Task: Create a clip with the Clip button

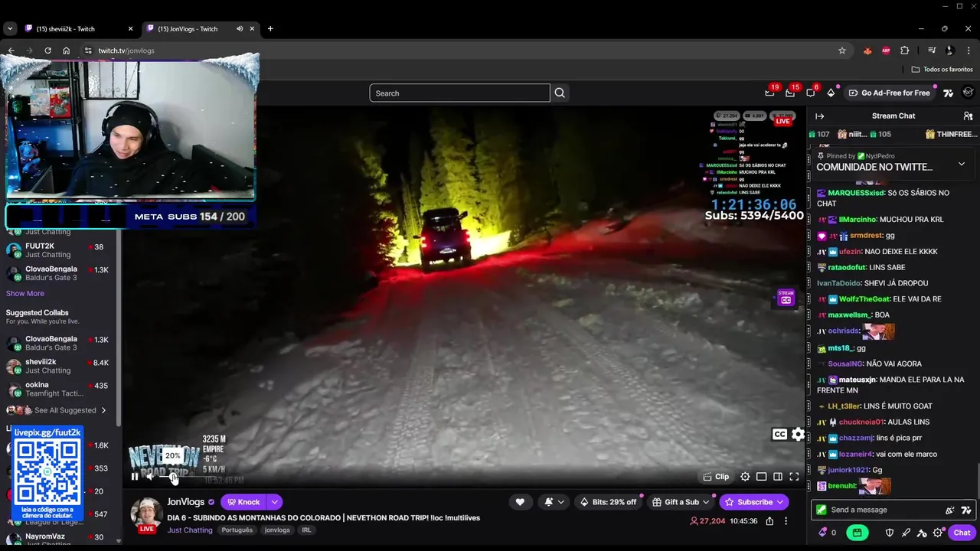Action: (717, 477)
